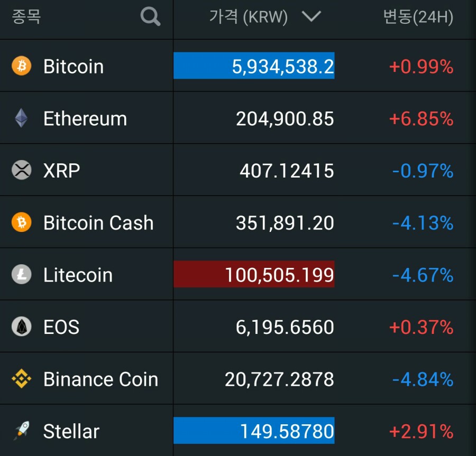This screenshot has height=456, width=476.
Task: Click the Litecoin silver coin icon
Action: [22, 275]
